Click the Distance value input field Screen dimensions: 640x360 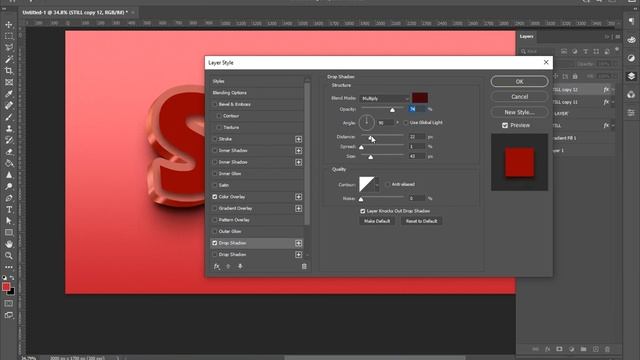(x=417, y=137)
